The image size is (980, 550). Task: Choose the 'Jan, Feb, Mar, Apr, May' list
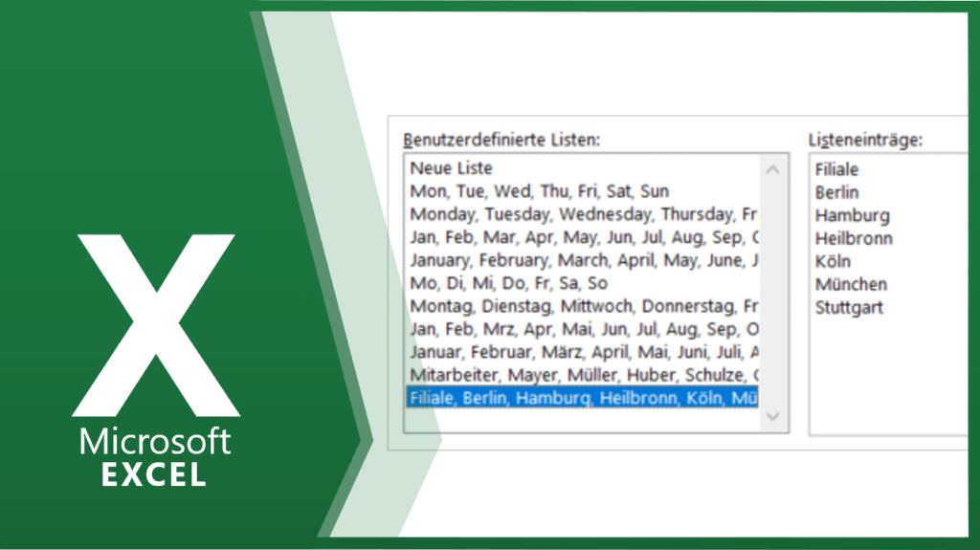(x=583, y=237)
